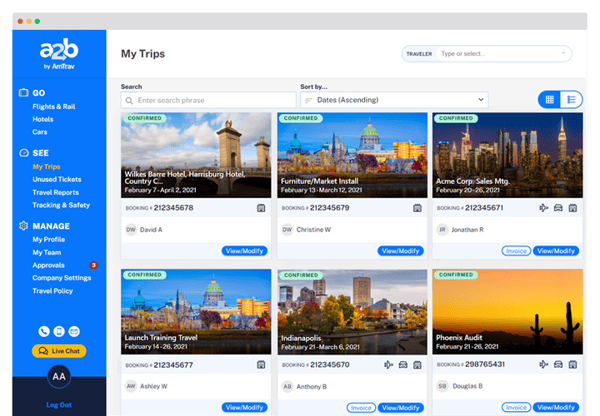Viewport: 600px width, 416px height.
Task: Click hotel icon on Furniture/Market Install booking
Action: (417, 208)
